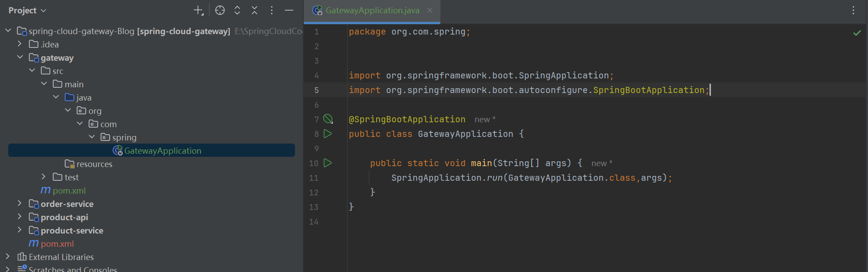Click the gutter icon on line 7
The width and height of the screenshot is (868, 272).
coord(328,119)
